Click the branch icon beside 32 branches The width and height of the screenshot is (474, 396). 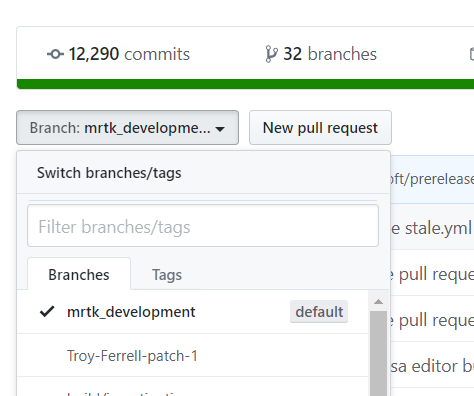point(271,54)
